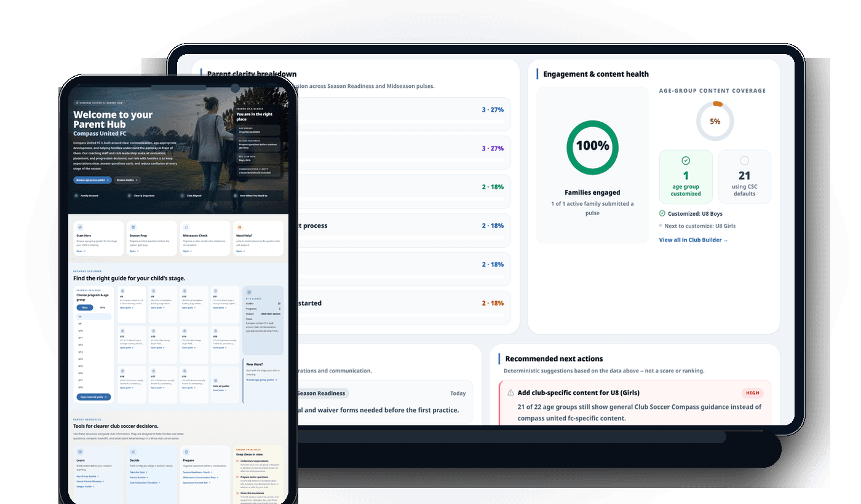Open the 1 age group customized card
861x504 pixels.
coord(686,176)
